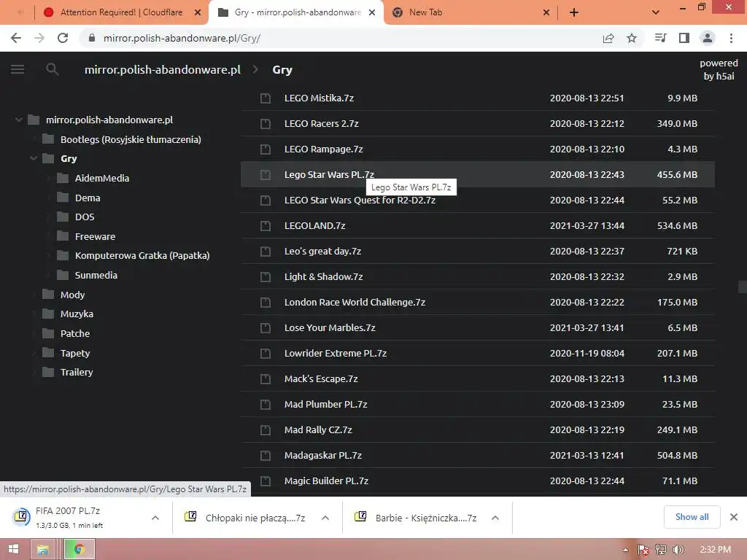Image resolution: width=747 pixels, height=560 pixels.
Task: Toggle the browser side panel icon
Action: point(684,38)
